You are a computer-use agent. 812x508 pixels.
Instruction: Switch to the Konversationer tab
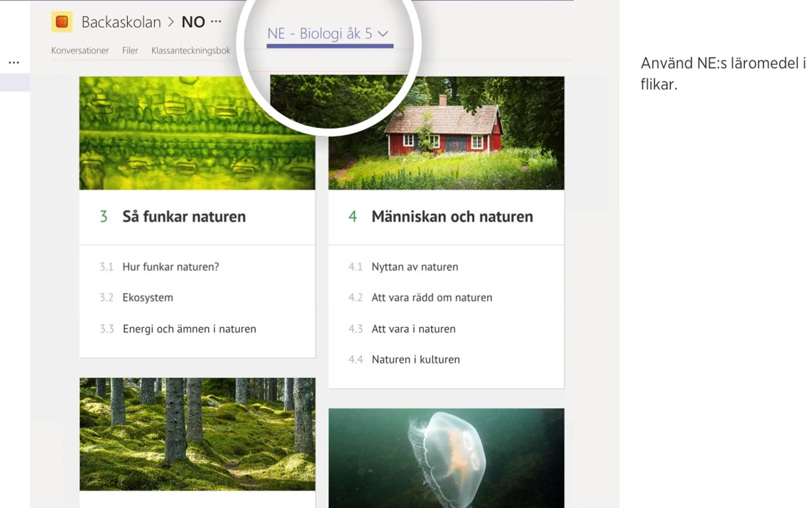(80, 50)
